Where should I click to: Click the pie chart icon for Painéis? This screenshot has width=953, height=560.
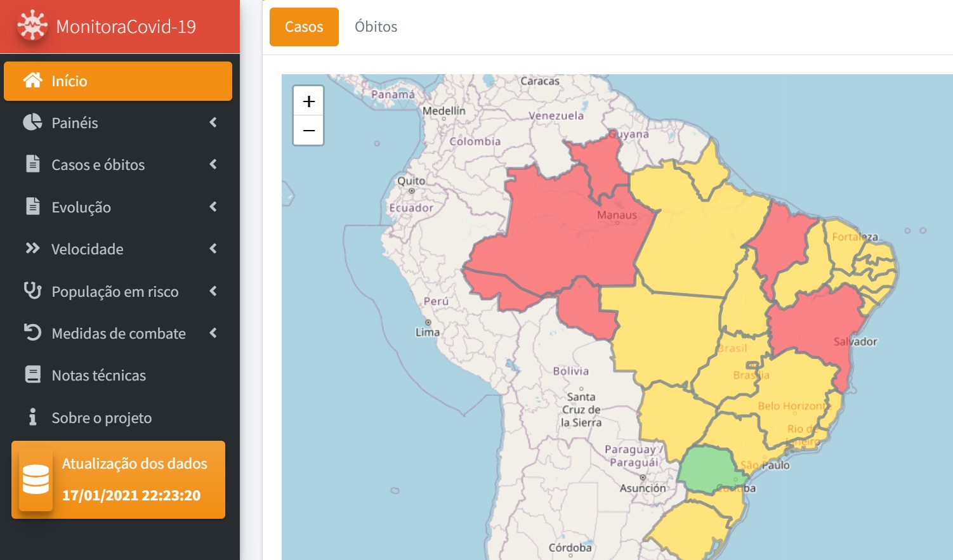[32, 122]
